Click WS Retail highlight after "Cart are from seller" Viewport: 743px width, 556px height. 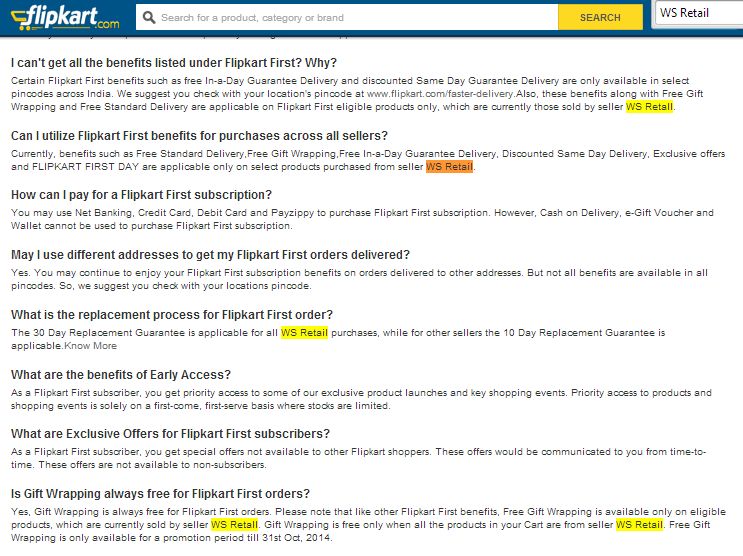(x=639, y=525)
